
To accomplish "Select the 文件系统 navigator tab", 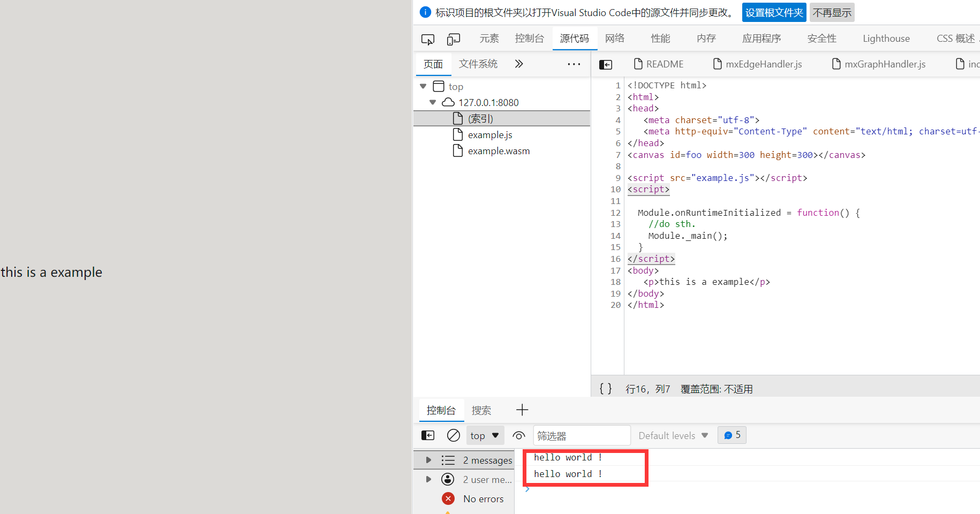I will click(478, 64).
